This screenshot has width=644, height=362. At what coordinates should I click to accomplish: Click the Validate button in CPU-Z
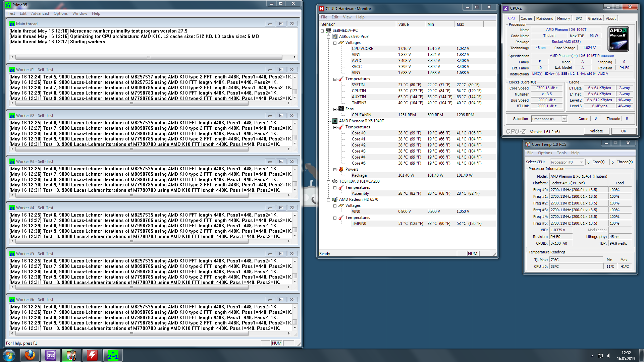(596, 131)
